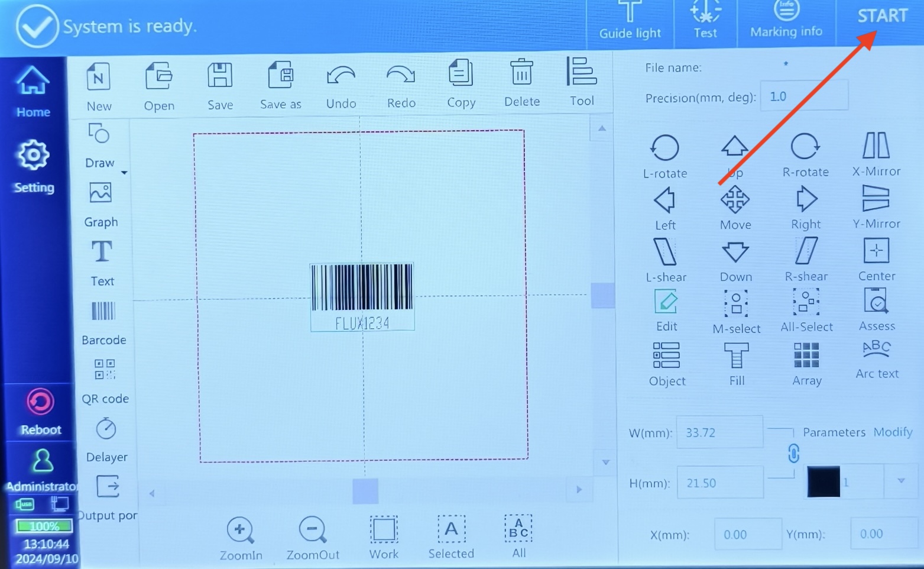Screen dimensions: 924x569
Task: Apply L-shear to the object
Action: [666, 261]
